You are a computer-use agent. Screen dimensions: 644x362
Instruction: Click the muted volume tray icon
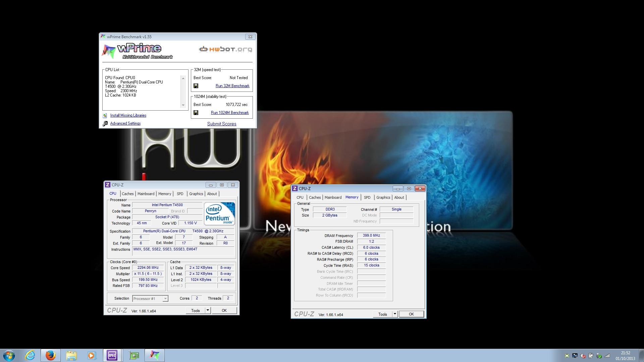583,356
